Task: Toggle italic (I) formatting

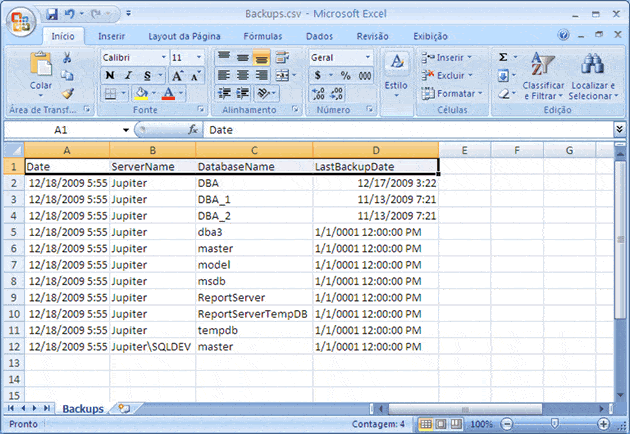Action: coord(129,75)
